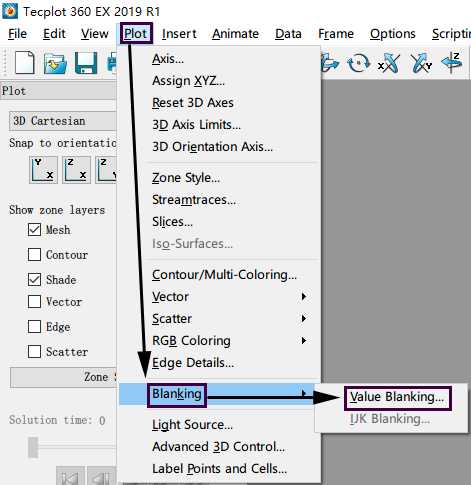The width and height of the screenshot is (471, 485).
Task: Open the Edit menu
Action: (x=54, y=34)
